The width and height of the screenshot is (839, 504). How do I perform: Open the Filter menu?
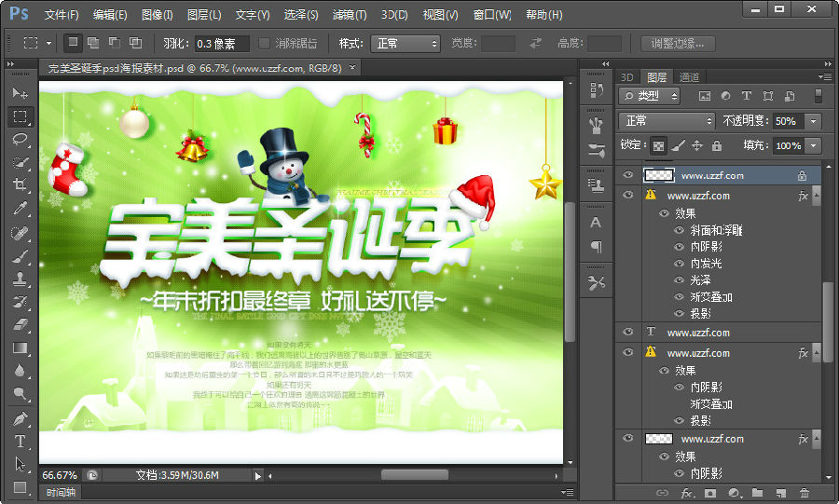pyautogui.click(x=350, y=14)
